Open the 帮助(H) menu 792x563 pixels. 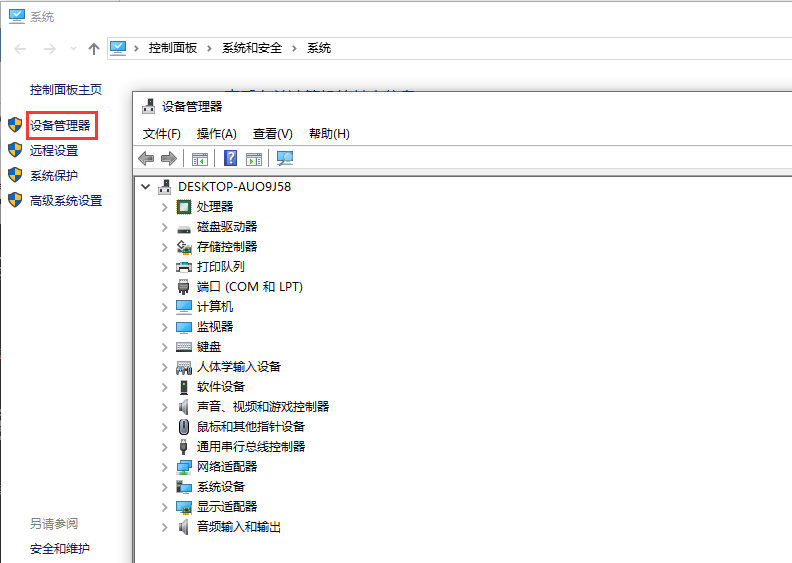[x=329, y=134]
